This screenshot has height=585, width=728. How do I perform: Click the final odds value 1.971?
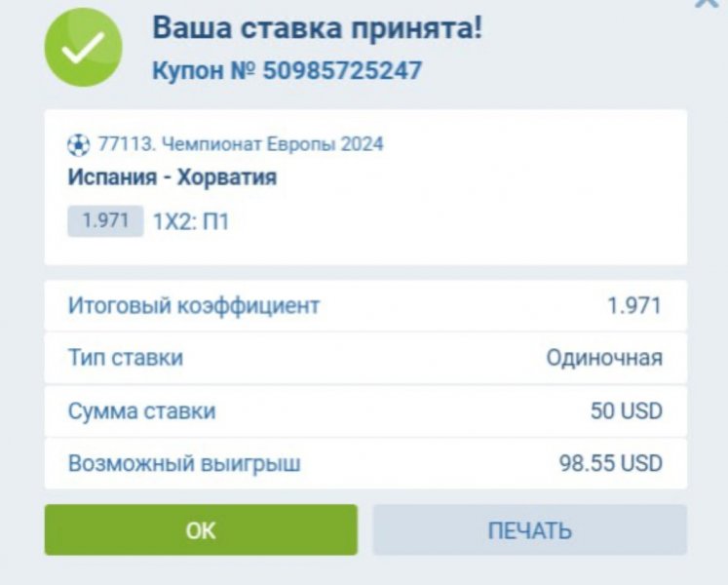(x=633, y=306)
